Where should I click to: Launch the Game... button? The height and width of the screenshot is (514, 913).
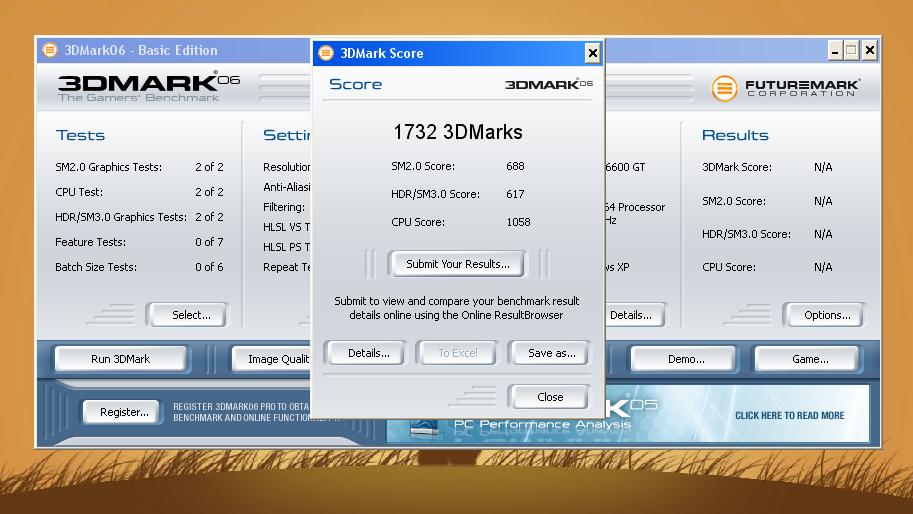coord(809,359)
